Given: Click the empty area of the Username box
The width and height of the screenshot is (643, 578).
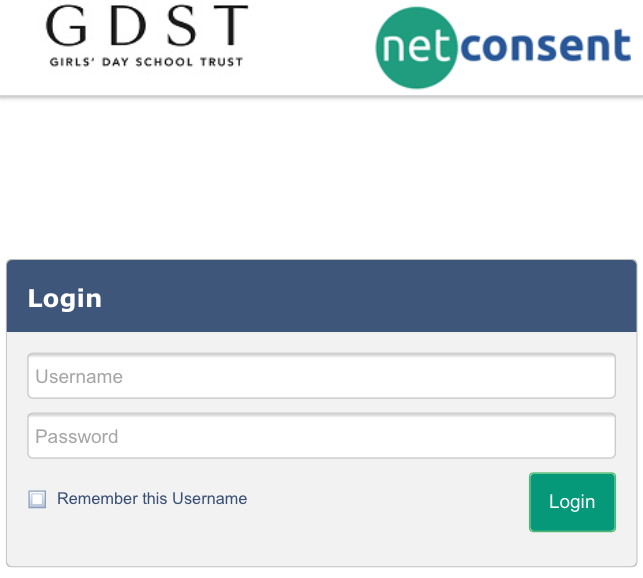Looking at the screenshot, I should point(369,376).
